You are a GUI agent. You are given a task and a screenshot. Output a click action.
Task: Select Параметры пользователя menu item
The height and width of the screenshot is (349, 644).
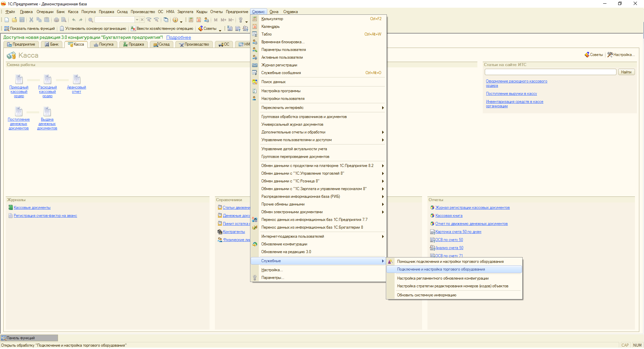click(318, 50)
